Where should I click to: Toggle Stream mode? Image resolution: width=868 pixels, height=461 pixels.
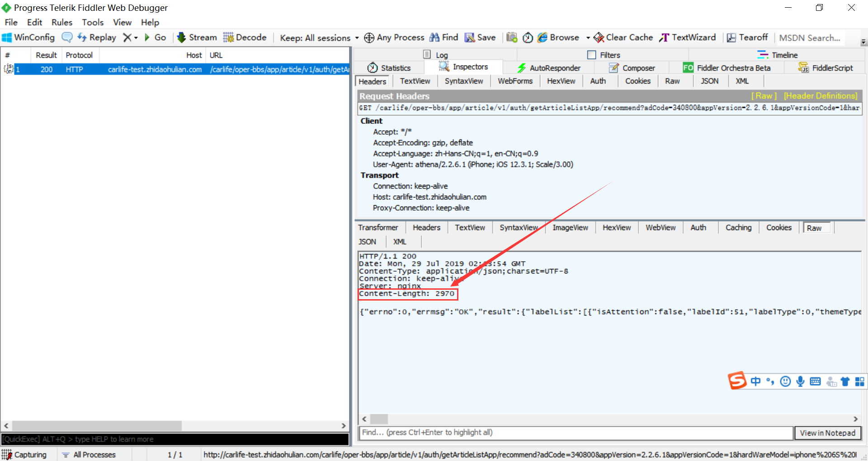[x=197, y=38]
